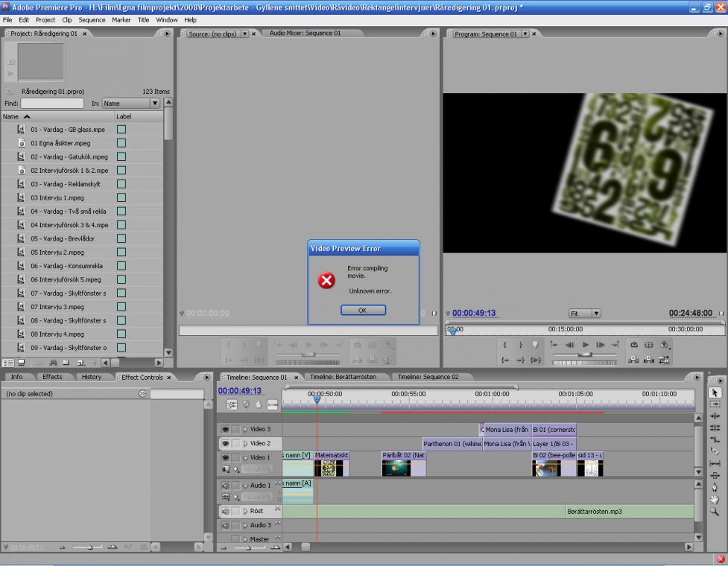Choose the Selection arrow tool
The height and width of the screenshot is (566, 728).
point(715,392)
